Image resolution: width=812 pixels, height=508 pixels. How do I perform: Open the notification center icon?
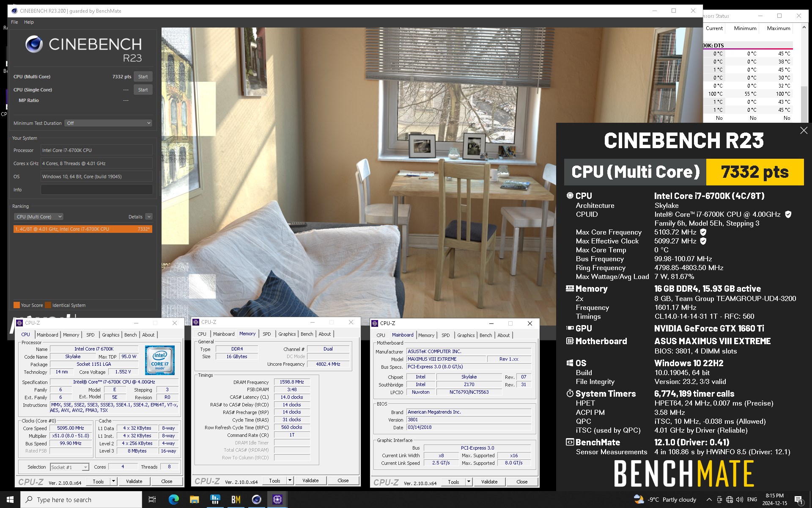(x=799, y=500)
